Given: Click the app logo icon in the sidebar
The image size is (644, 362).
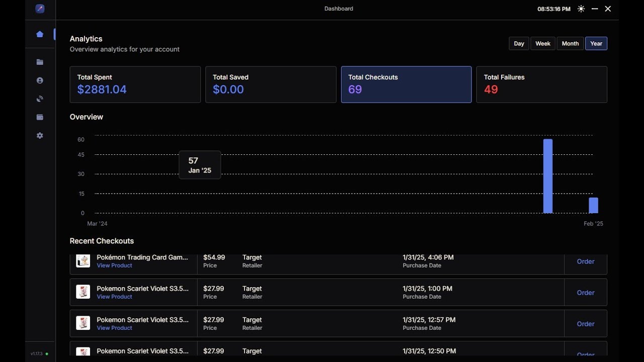Looking at the screenshot, I should [x=40, y=9].
